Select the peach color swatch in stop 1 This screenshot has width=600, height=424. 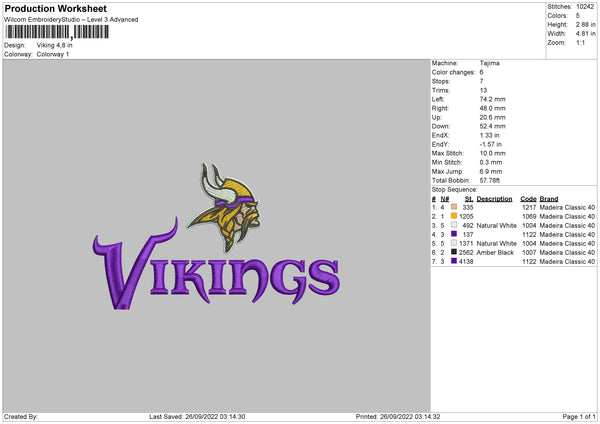[454, 206]
